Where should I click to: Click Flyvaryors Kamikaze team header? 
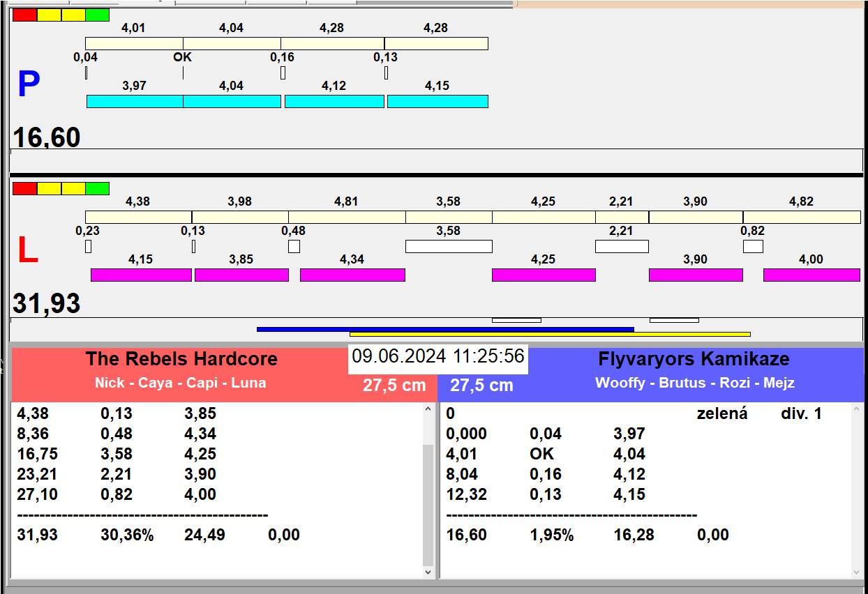[x=693, y=359]
